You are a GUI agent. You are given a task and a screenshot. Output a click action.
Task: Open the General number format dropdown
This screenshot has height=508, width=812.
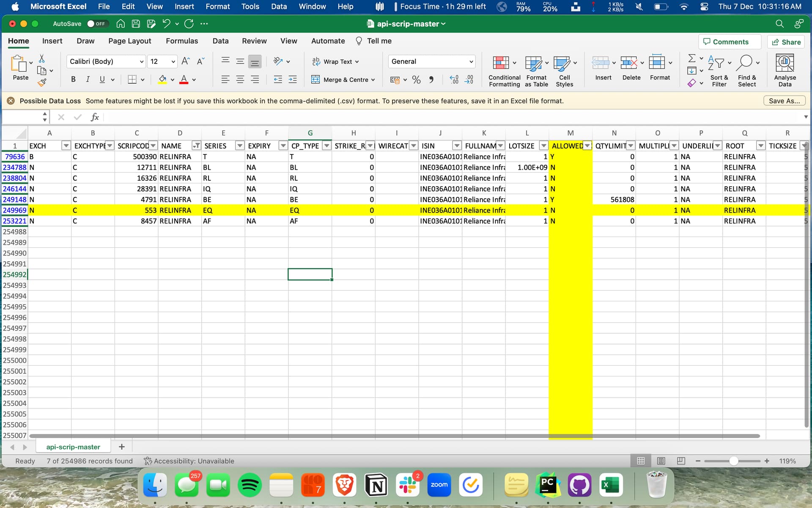point(471,62)
